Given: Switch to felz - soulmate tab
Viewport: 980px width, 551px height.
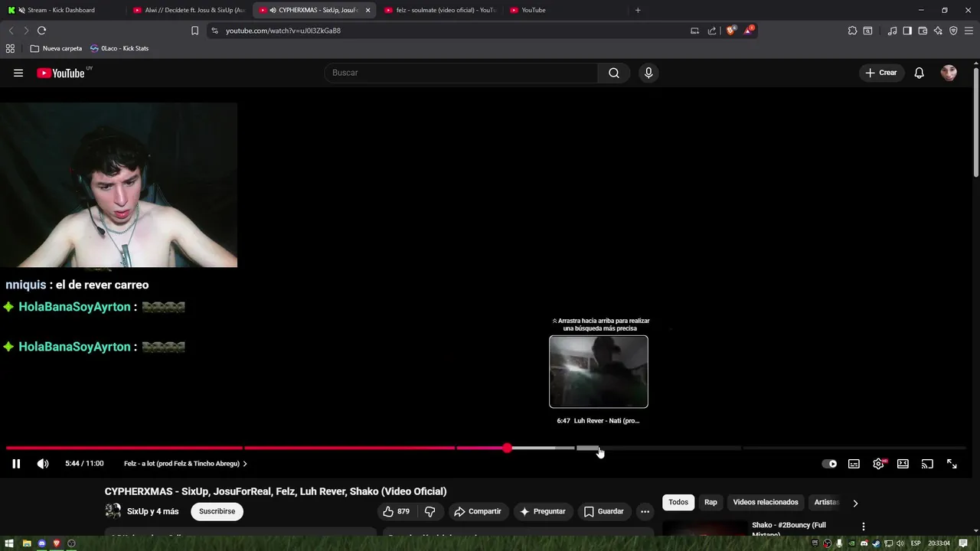Looking at the screenshot, I should tap(439, 10).
